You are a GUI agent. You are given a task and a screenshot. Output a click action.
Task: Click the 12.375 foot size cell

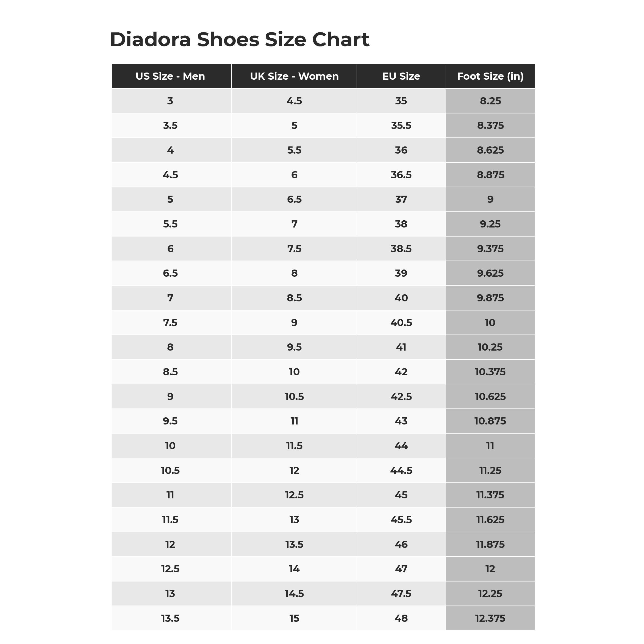point(490,618)
